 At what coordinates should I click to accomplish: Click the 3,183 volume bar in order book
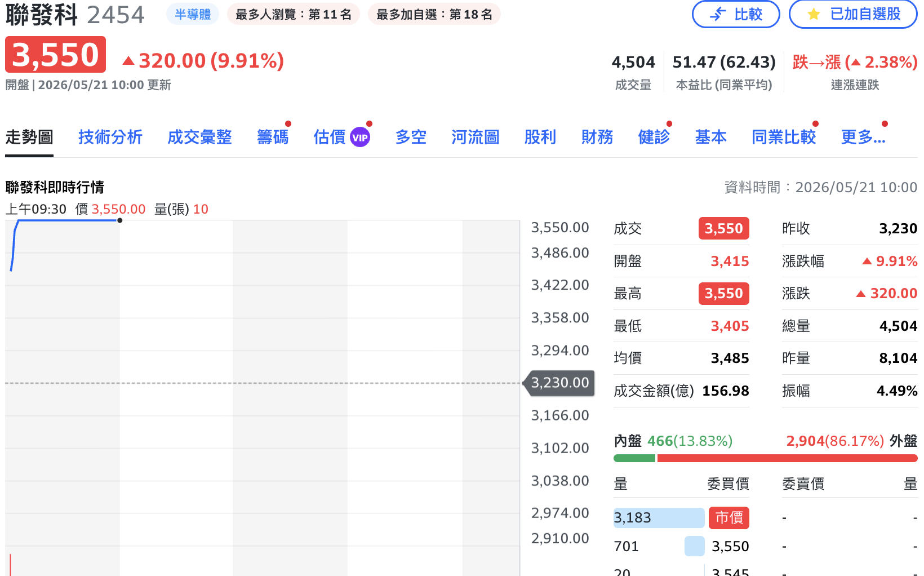click(x=659, y=517)
